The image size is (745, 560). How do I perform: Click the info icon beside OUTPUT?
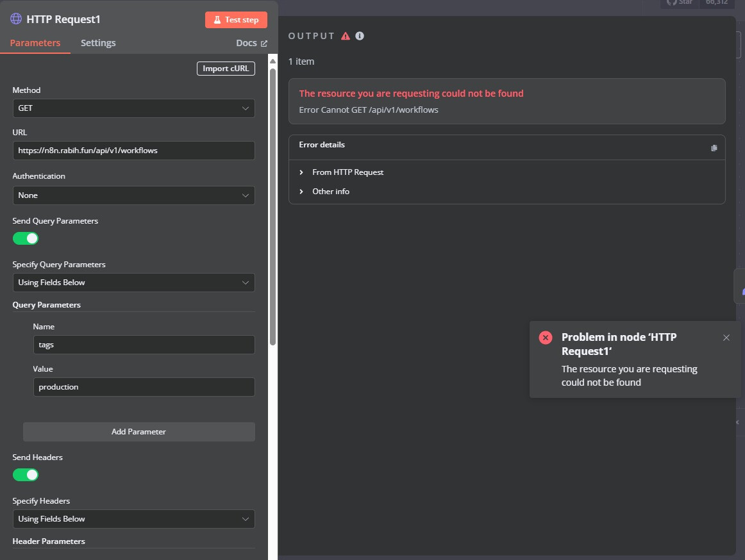(x=360, y=36)
